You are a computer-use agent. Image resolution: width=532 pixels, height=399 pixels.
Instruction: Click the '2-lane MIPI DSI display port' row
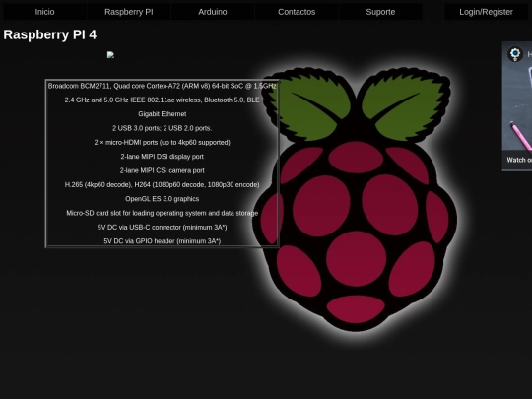click(x=163, y=157)
